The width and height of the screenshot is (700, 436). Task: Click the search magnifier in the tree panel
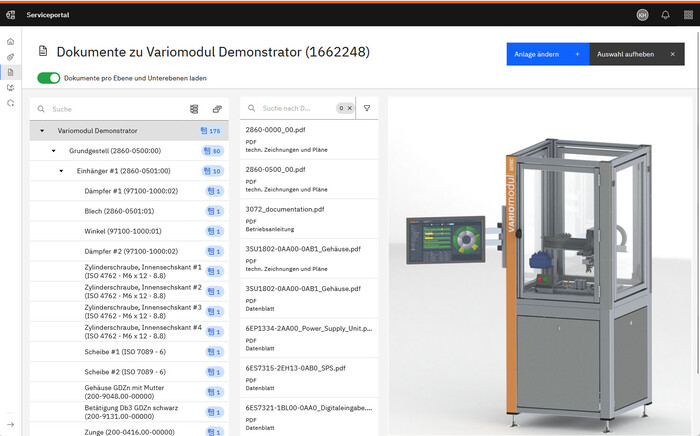[41, 109]
